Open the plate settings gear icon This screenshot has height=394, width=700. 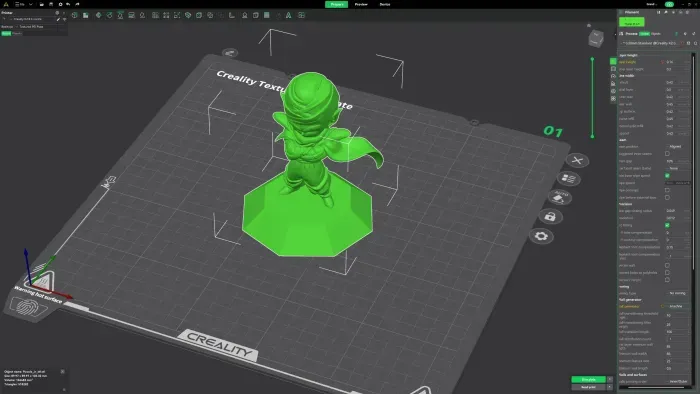click(x=541, y=236)
